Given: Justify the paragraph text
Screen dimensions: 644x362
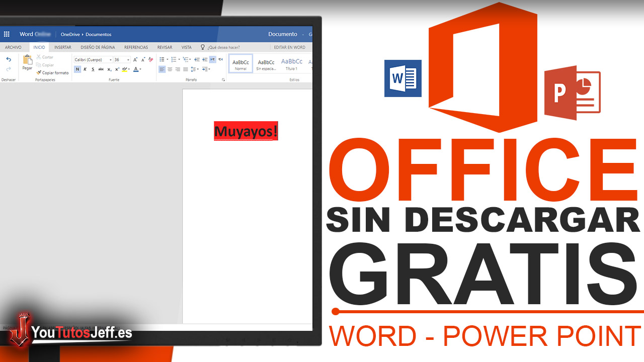Looking at the screenshot, I should [x=186, y=69].
